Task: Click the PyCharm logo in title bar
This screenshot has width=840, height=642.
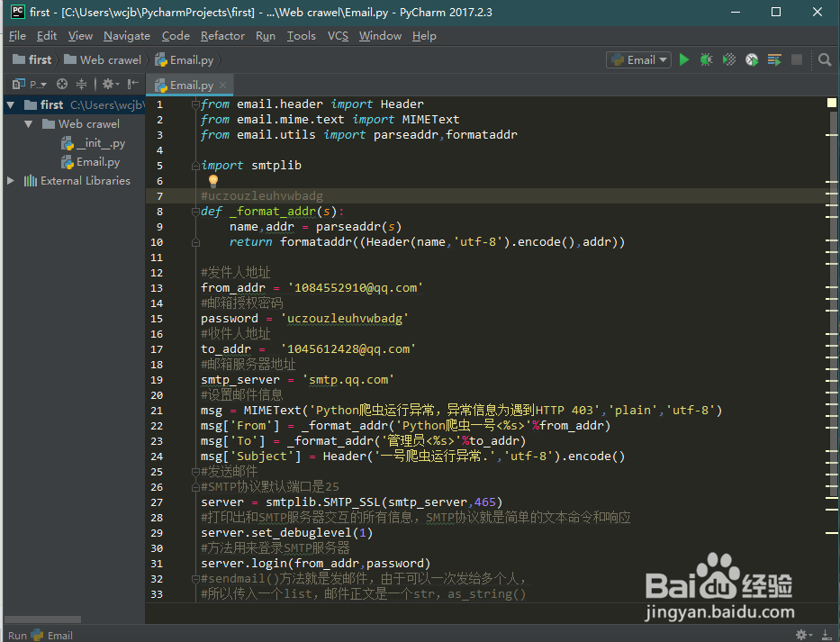Action: (x=18, y=12)
